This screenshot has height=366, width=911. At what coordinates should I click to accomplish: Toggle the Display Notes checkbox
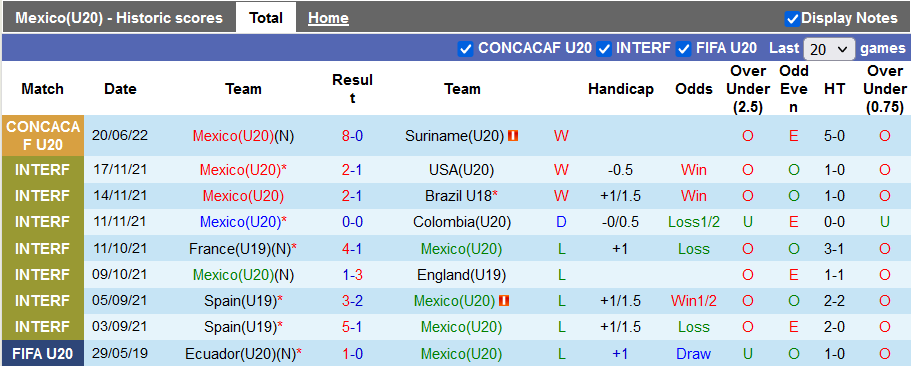coord(792,19)
